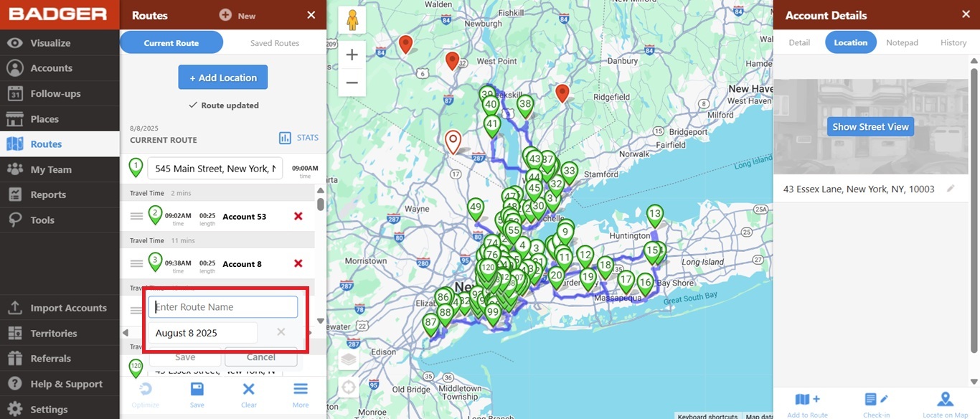Click the route list scroll-down arrow

321,321
